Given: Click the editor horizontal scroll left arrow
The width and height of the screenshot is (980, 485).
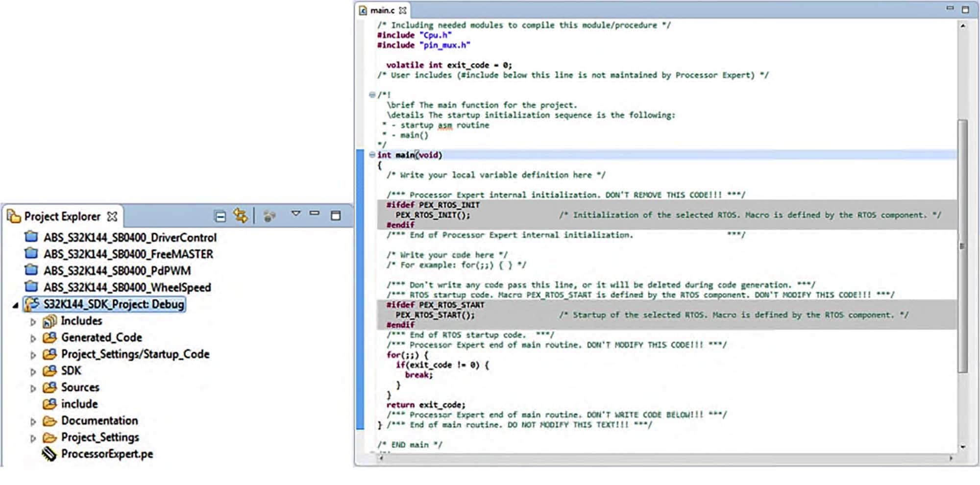Looking at the screenshot, I should coord(381,458).
